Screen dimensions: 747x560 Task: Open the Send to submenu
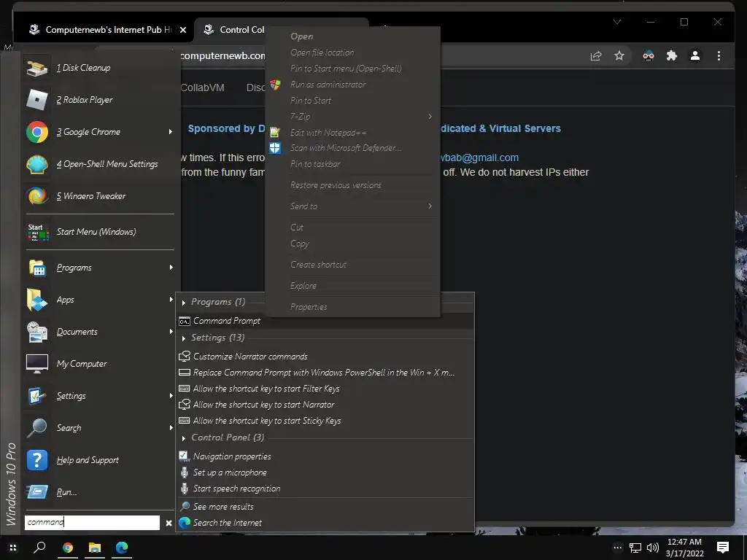click(352, 206)
